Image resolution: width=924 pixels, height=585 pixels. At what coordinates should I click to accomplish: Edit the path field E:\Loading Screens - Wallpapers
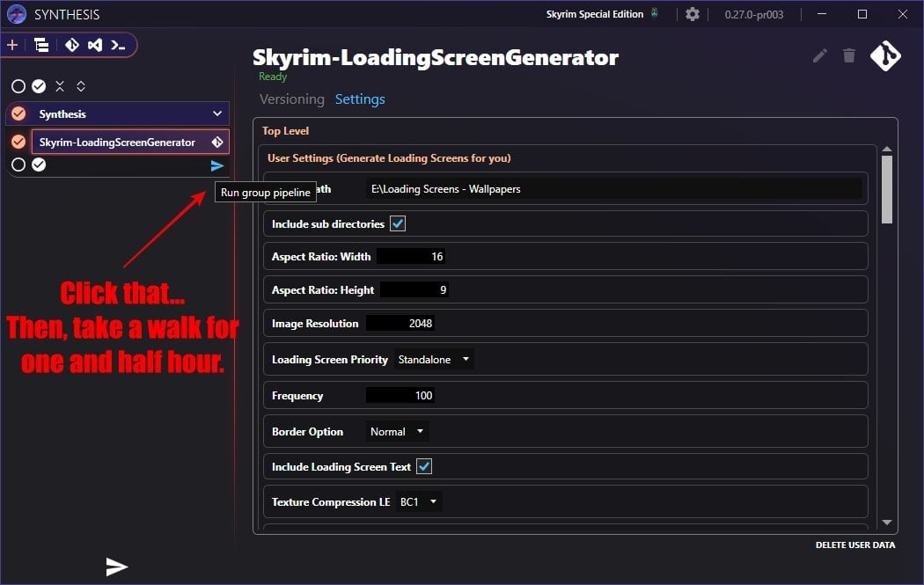pos(613,189)
